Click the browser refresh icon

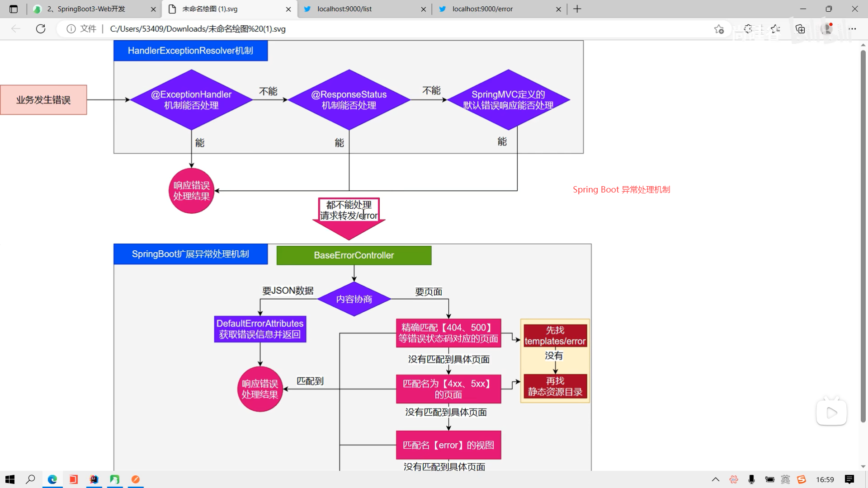click(41, 29)
